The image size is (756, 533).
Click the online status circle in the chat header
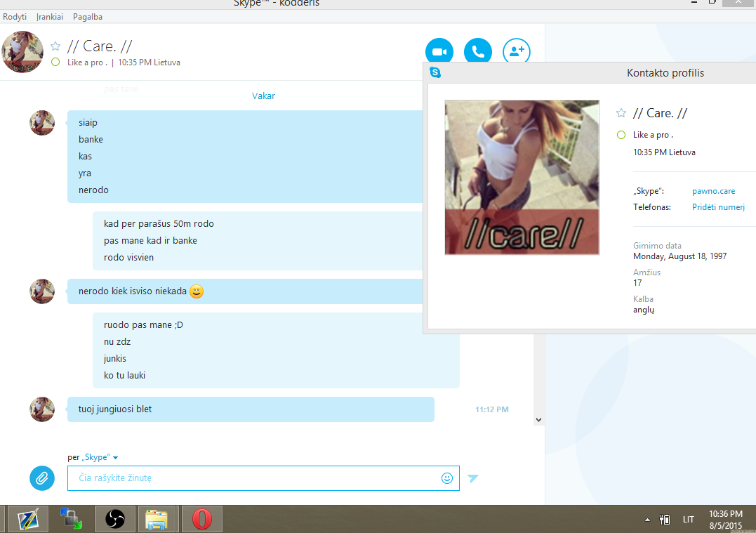point(55,62)
